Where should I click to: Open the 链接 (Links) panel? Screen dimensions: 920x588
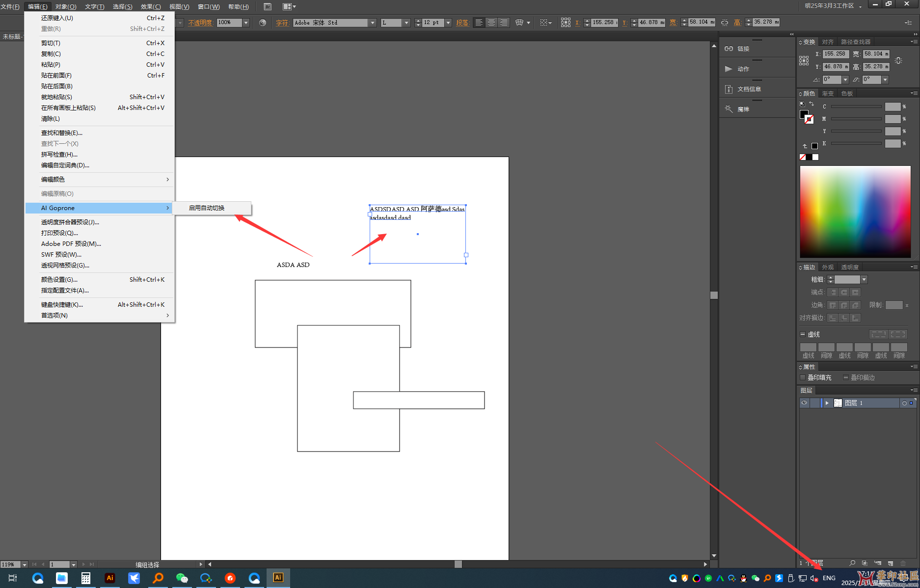click(x=743, y=49)
